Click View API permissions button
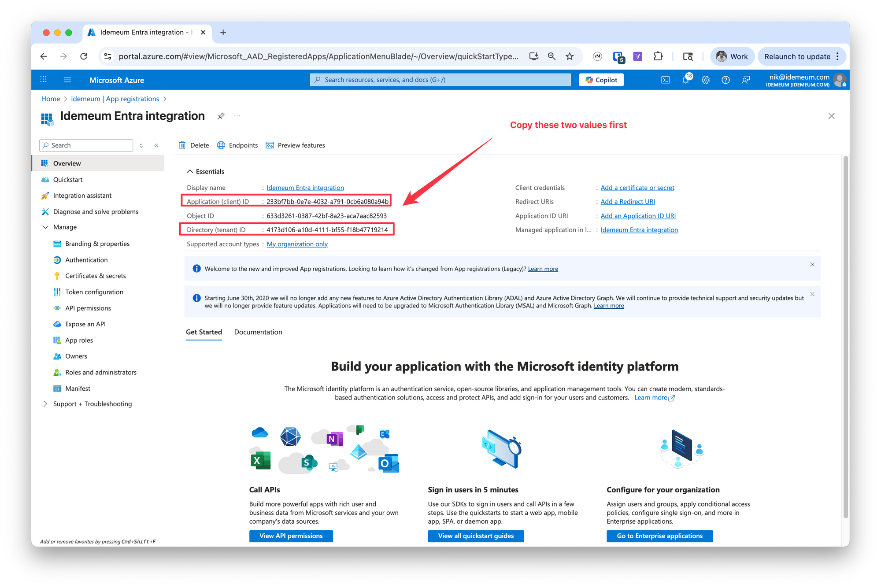The width and height of the screenshot is (881, 588). tap(291, 536)
